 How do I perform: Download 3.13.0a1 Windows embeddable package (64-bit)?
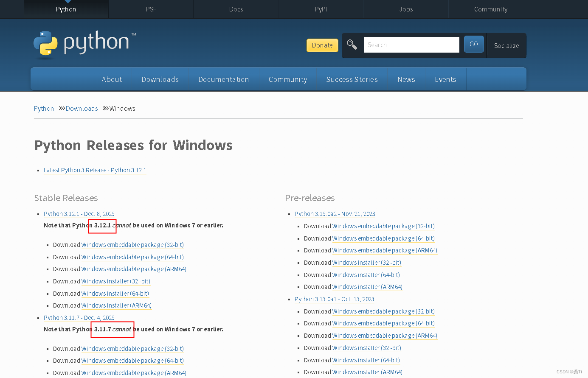(383, 323)
